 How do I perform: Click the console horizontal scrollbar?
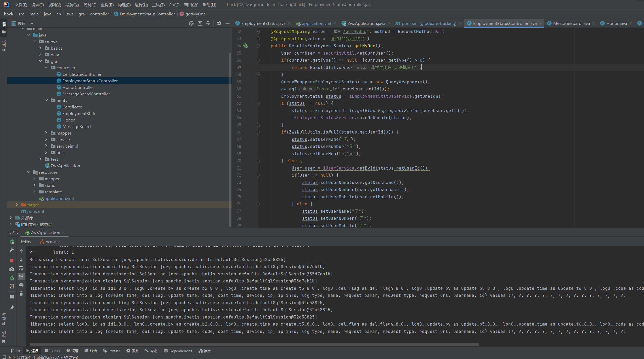click(254, 345)
